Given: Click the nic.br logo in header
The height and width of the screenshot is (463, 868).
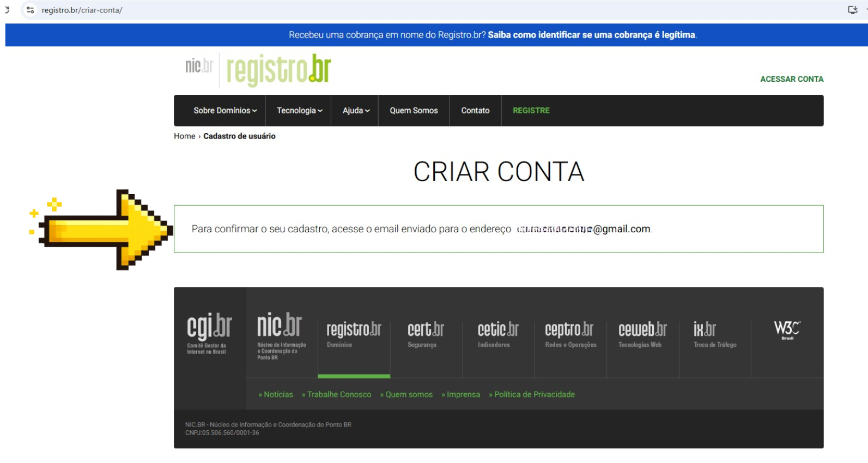Looking at the screenshot, I should pos(199,66).
